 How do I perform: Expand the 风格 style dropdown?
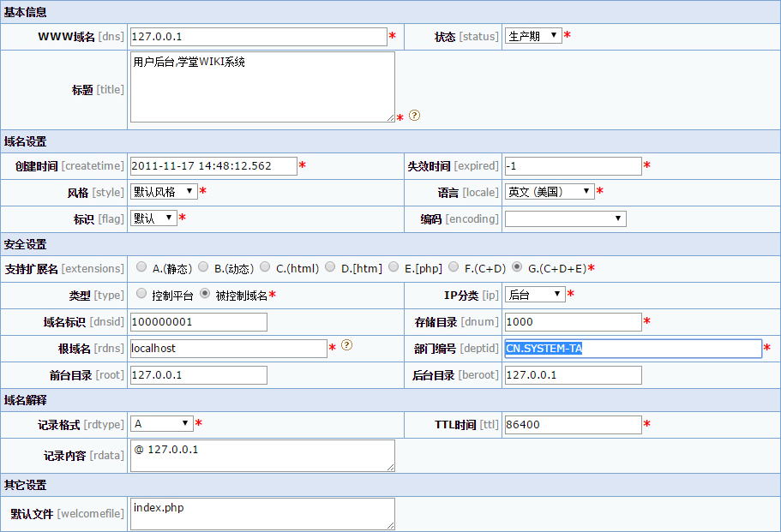pyautogui.click(x=164, y=192)
